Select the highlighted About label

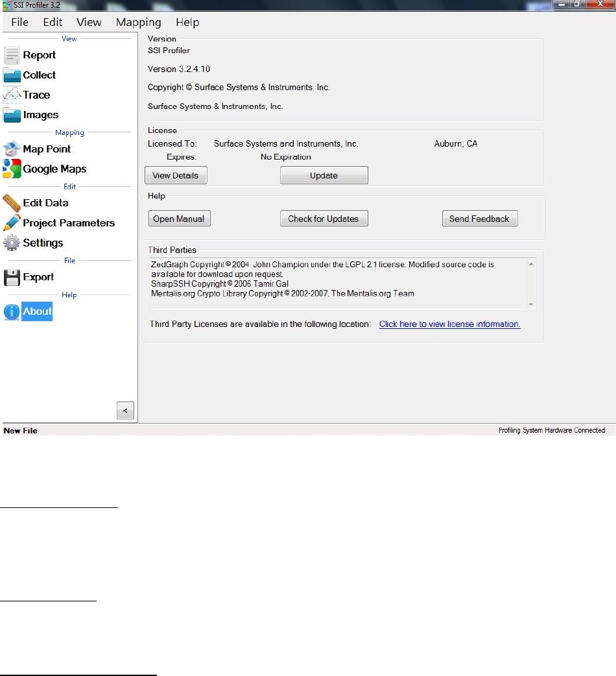[x=37, y=311]
